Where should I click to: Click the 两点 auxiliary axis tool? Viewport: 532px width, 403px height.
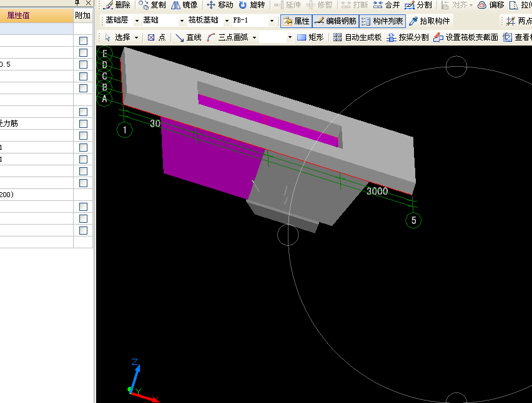pyautogui.click(x=519, y=21)
